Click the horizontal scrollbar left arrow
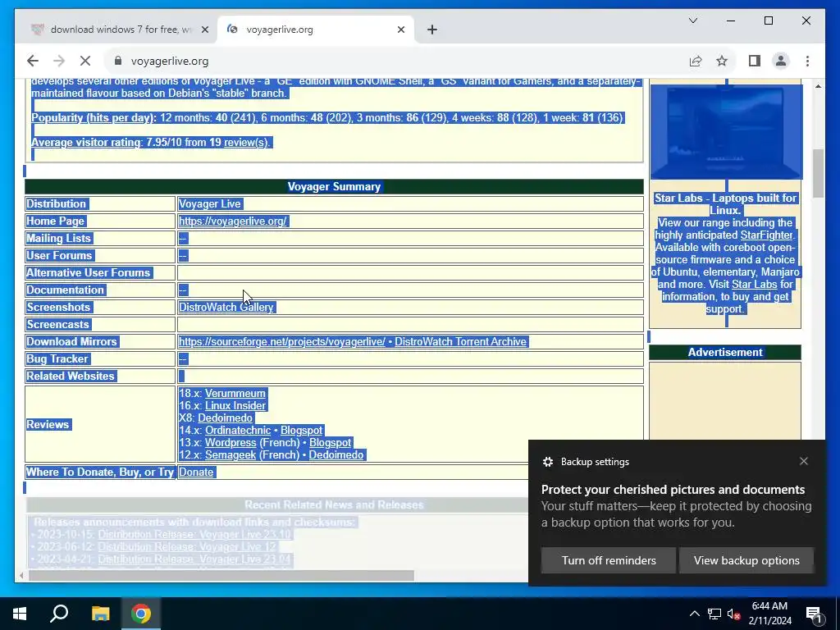Viewport: 840px width, 630px height. click(21, 575)
